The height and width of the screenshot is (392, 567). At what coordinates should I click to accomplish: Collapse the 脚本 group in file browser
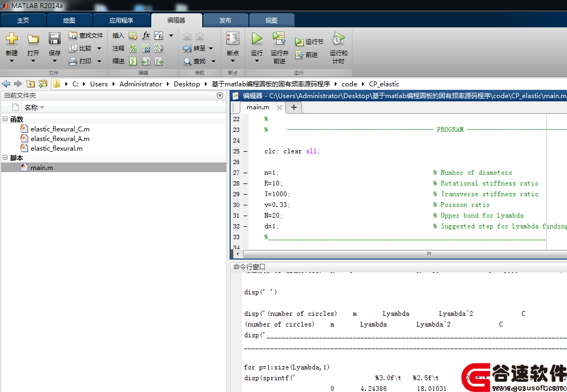click(5, 158)
